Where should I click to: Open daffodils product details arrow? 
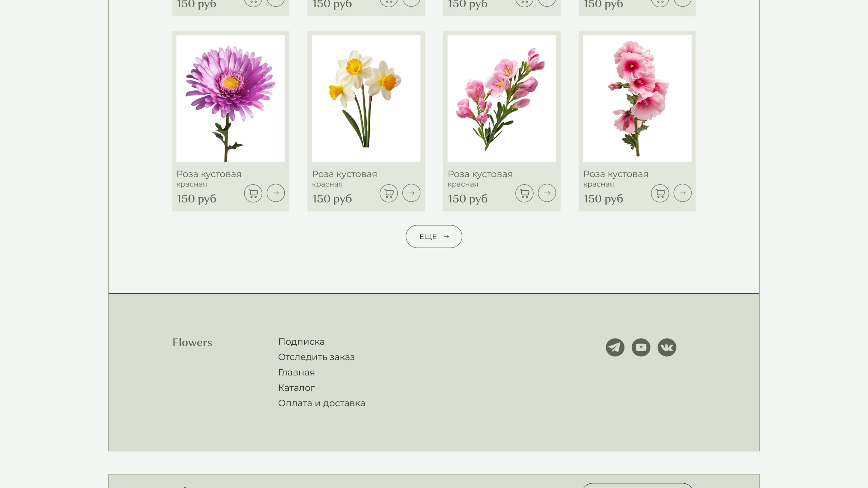[x=411, y=193]
